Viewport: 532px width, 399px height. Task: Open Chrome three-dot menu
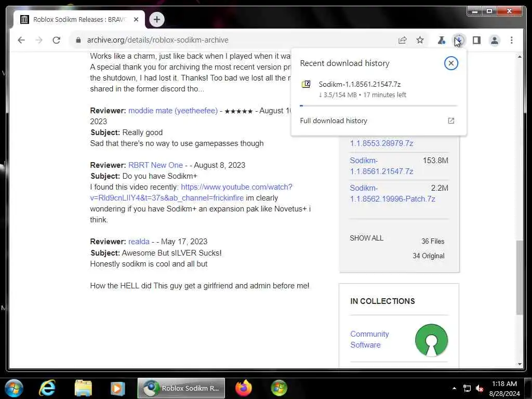(x=512, y=40)
